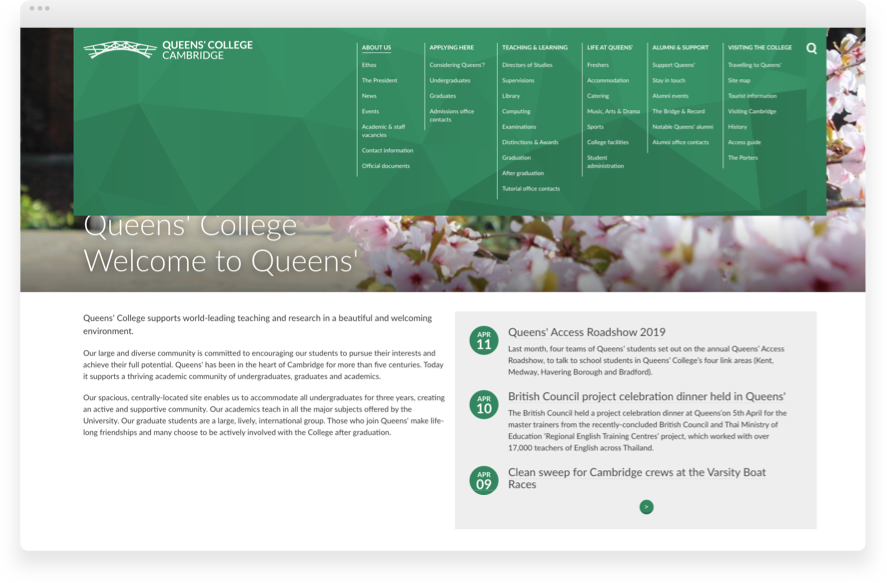Screen dimensions: 887x583
Task: Open Support Queens' link
Action: pos(673,65)
